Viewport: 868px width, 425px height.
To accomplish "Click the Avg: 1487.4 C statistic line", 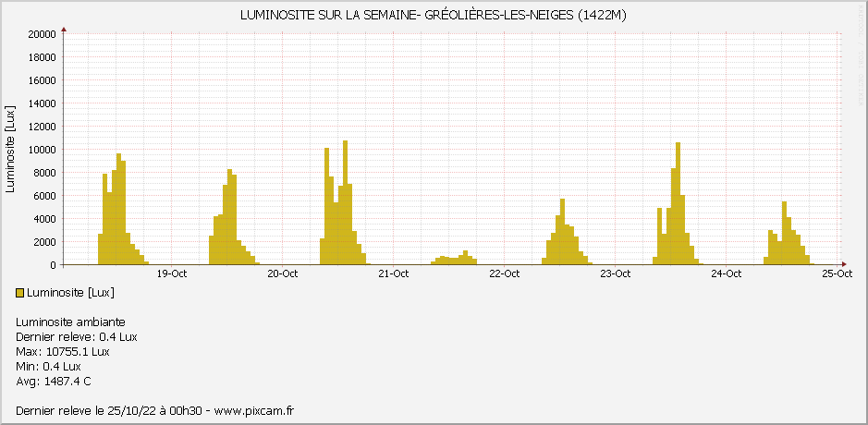I will (54, 382).
